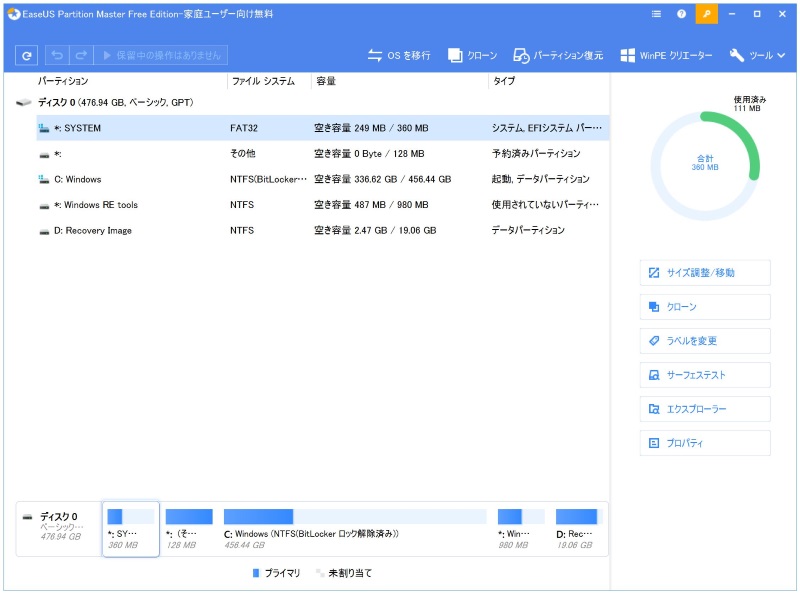Select C: Windows 456.44 GB block in disk map
This screenshot has height=594, width=800.
(355, 529)
